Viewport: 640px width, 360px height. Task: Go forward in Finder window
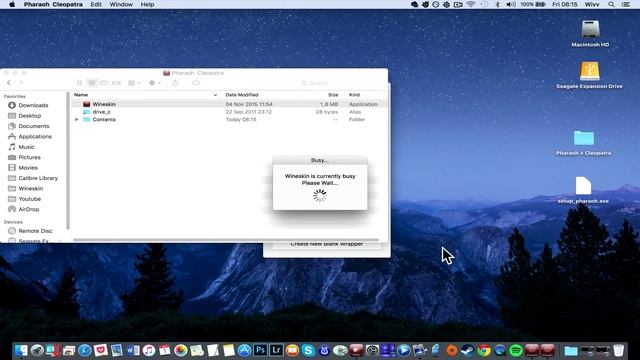pos(21,83)
